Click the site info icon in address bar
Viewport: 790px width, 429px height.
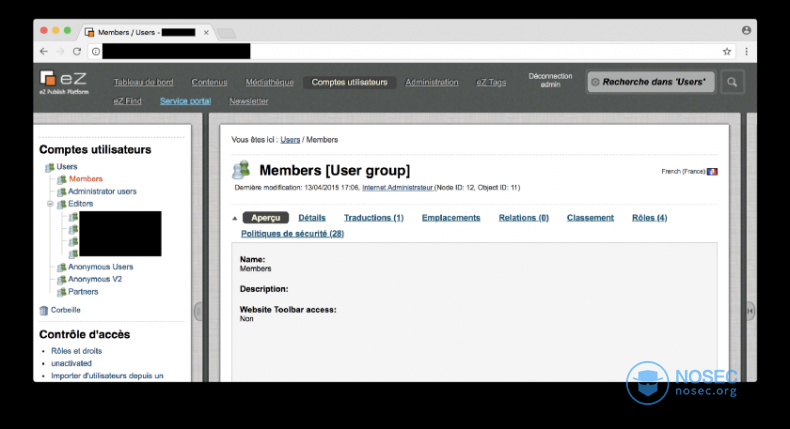[96, 51]
